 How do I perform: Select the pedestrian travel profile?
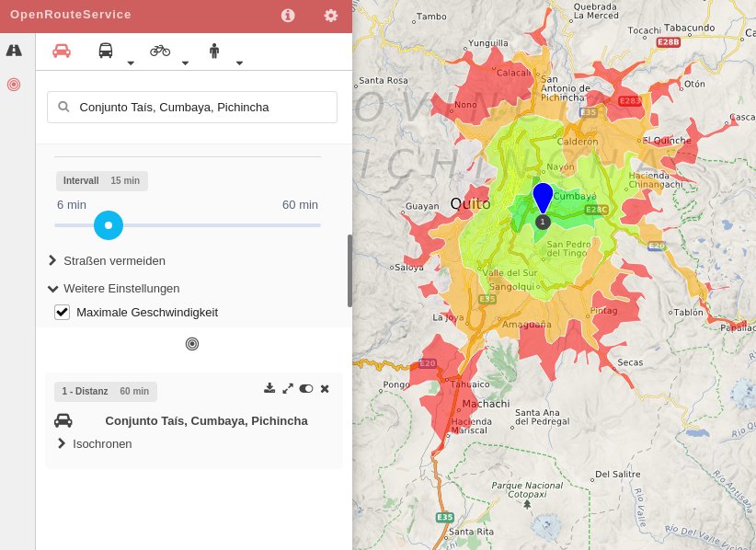tap(214, 51)
